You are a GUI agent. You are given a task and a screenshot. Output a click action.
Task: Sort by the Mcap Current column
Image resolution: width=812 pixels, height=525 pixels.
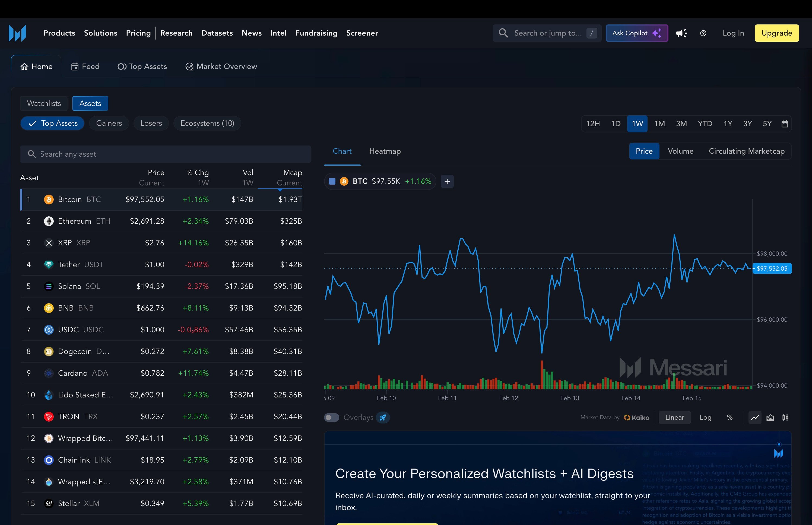click(289, 178)
